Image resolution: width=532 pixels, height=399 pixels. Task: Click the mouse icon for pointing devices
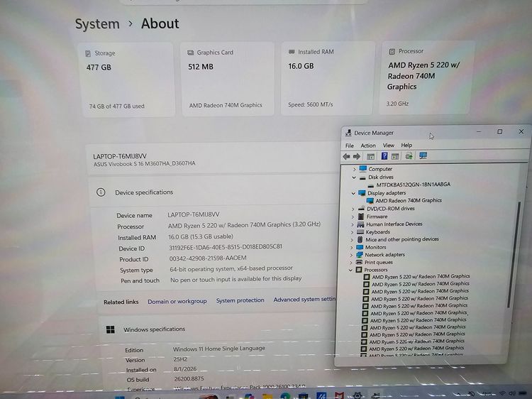click(360, 239)
